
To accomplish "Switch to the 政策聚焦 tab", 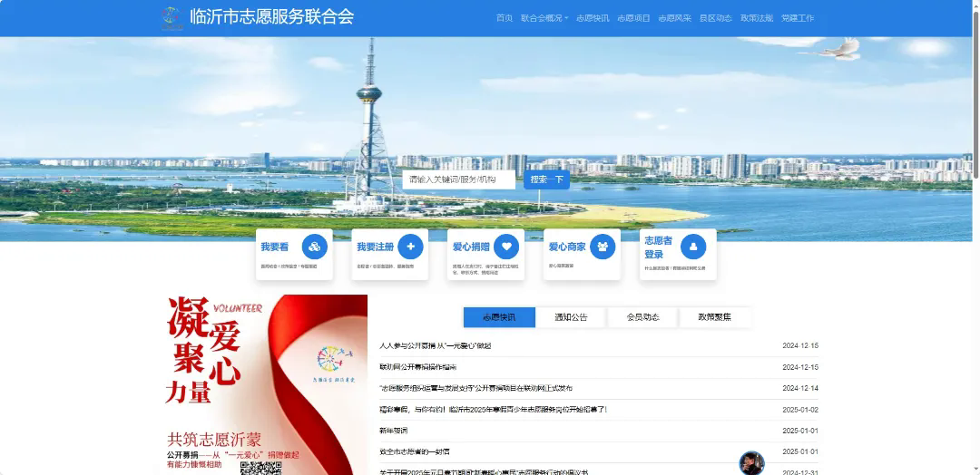I will click(715, 317).
